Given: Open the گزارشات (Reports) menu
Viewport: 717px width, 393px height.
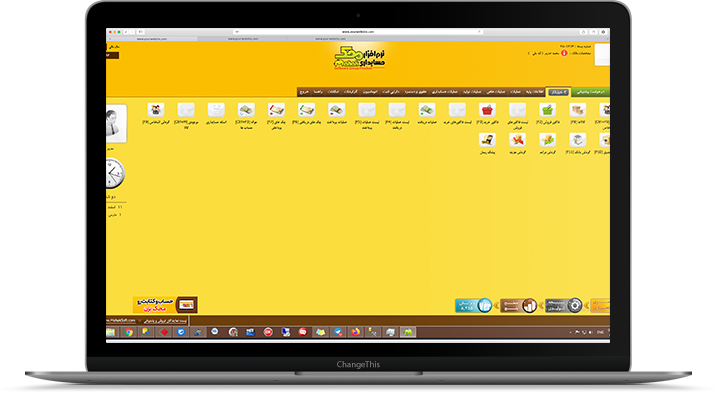Looking at the screenshot, I should pyautogui.click(x=351, y=92).
